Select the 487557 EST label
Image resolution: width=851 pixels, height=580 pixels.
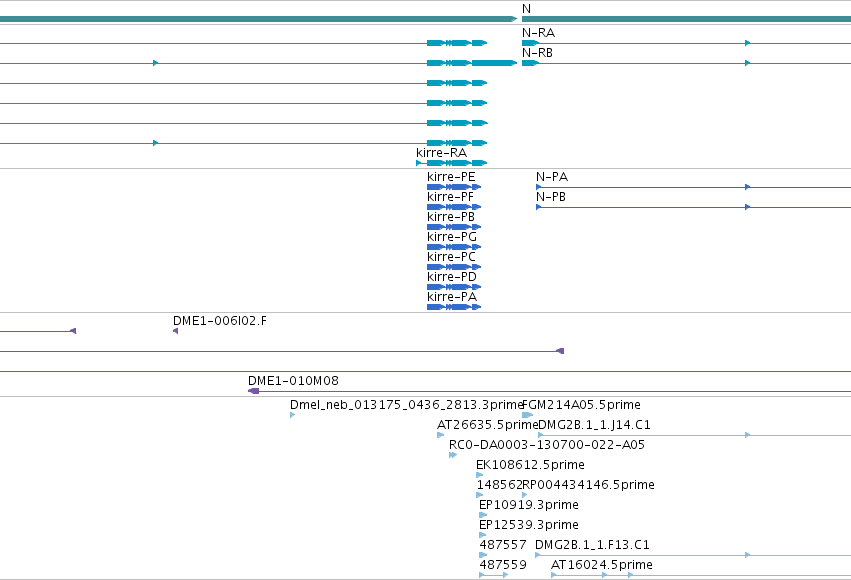pyautogui.click(x=503, y=545)
